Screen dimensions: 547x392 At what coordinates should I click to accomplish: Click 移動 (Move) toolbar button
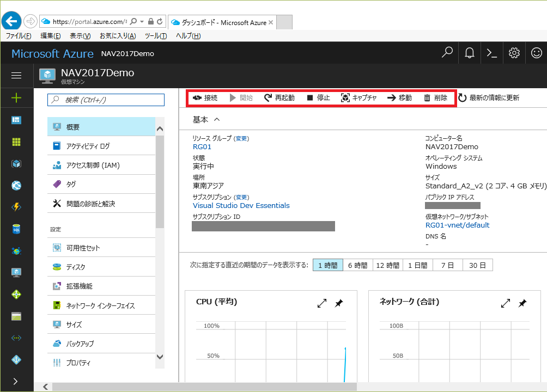point(399,97)
